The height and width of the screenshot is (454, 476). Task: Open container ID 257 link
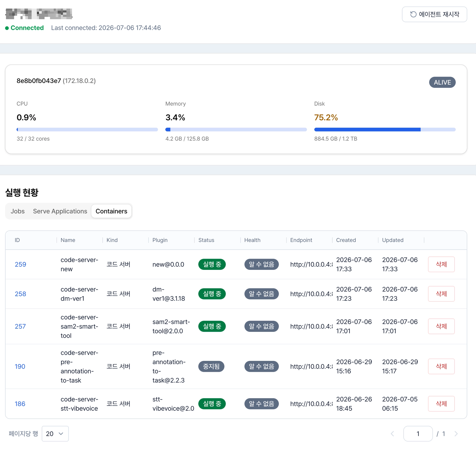click(20, 326)
